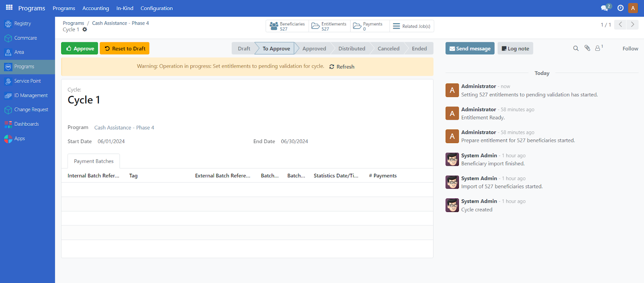Open the Payments 0 stat button
This screenshot has height=283, width=644.
pos(370,26)
